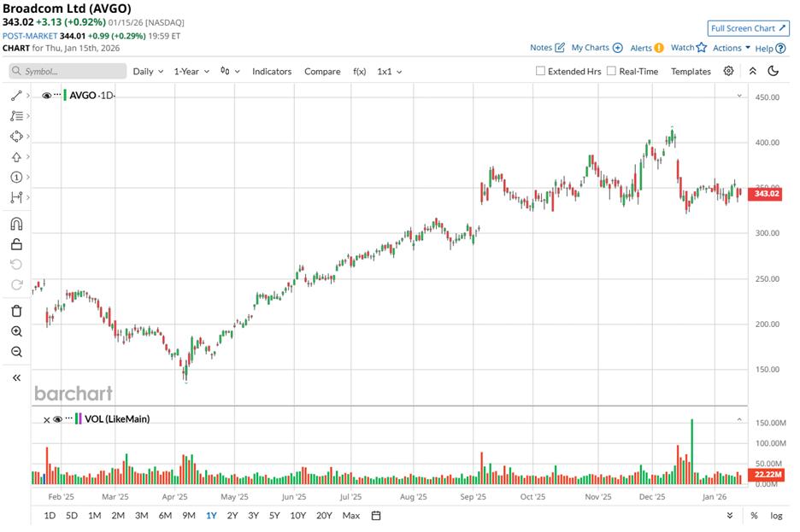The width and height of the screenshot is (800, 532).
Task: Hide the AVGO series via eye icon
Action: 47,96
